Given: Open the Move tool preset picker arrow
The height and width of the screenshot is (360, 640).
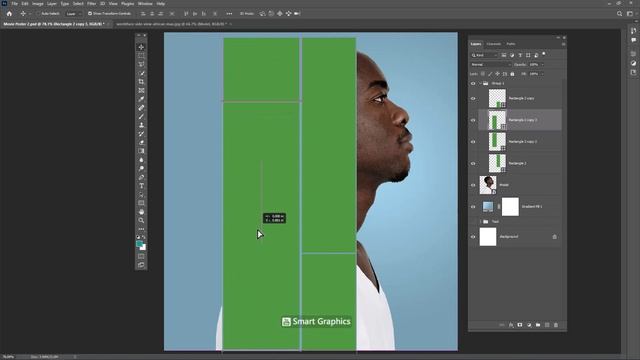Looking at the screenshot, I should tap(30, 13).
